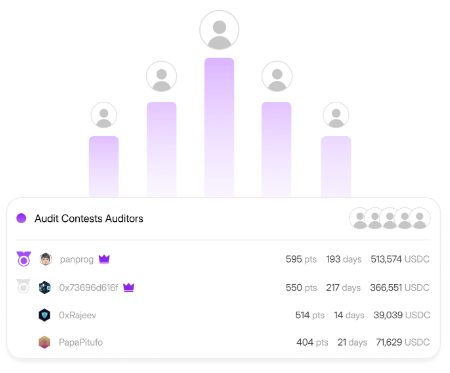Click PapaPitufo's hexagon avatar

click(x=44, y=342)
